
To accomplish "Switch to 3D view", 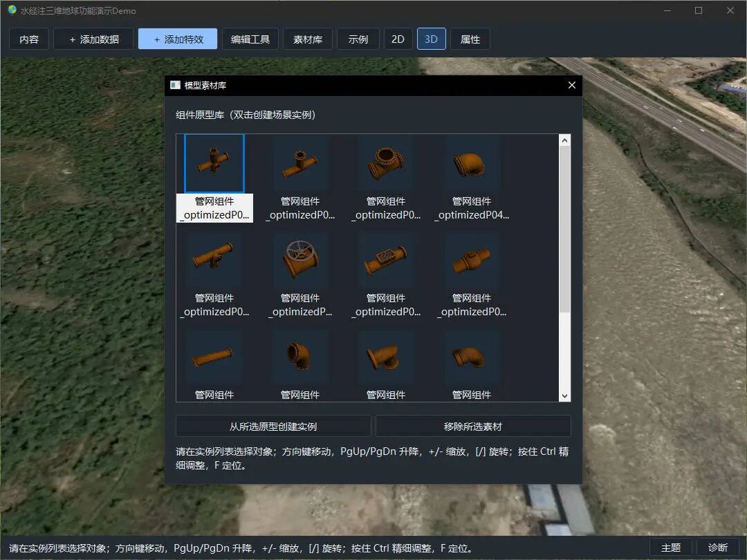I will 431,39.
